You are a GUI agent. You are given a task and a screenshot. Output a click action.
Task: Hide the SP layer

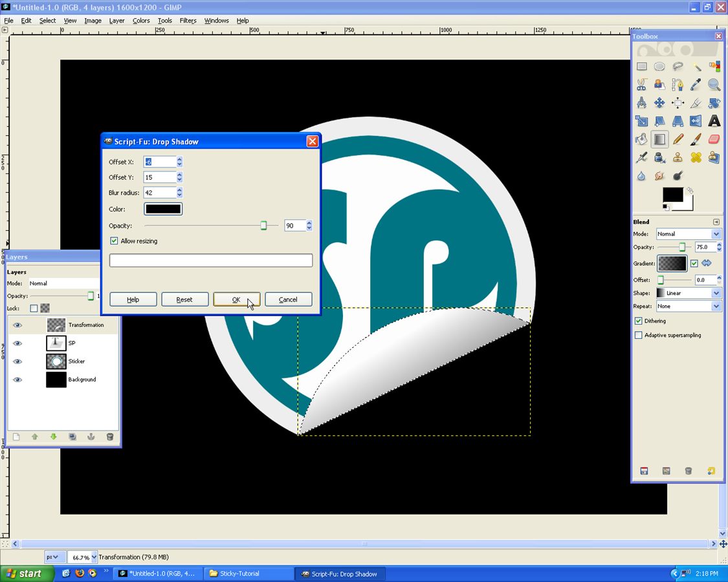(x=17, y=343)
